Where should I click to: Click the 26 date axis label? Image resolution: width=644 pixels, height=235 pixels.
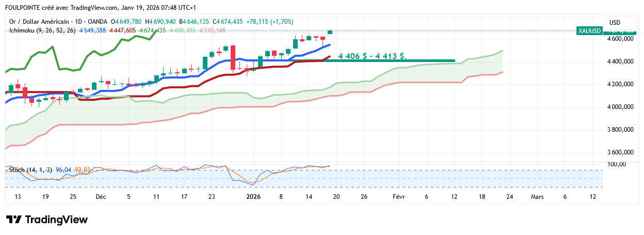point(364,197)
